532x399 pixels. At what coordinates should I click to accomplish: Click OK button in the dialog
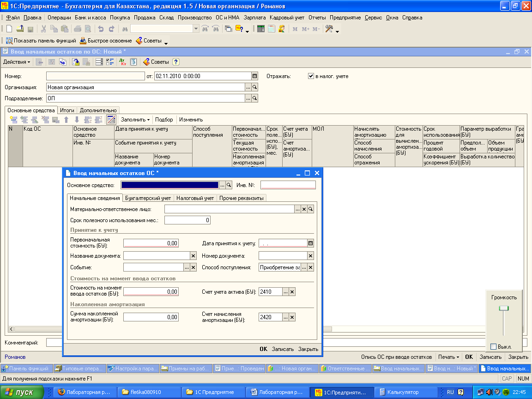point(264,349)
